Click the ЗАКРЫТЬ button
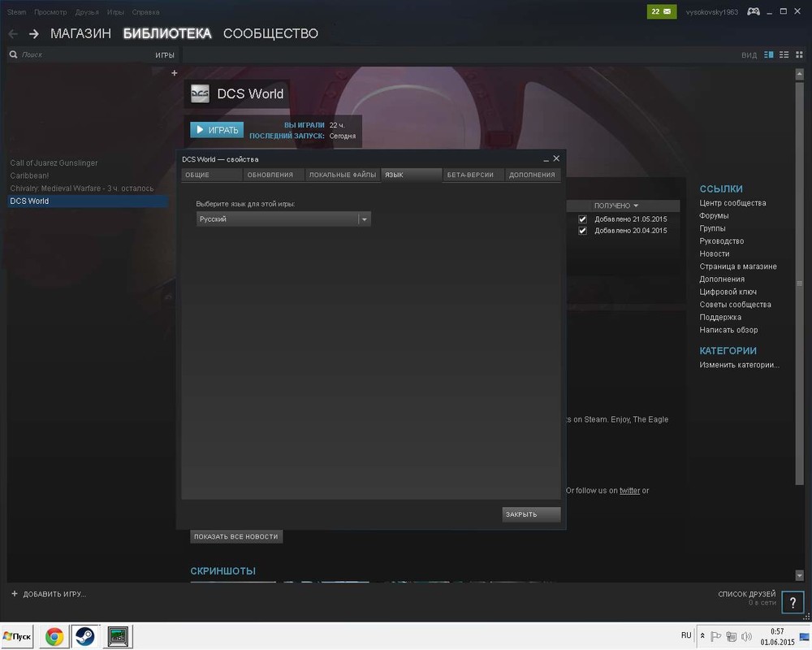The height and width of the screenshot is (650, 812). point(531,514)
